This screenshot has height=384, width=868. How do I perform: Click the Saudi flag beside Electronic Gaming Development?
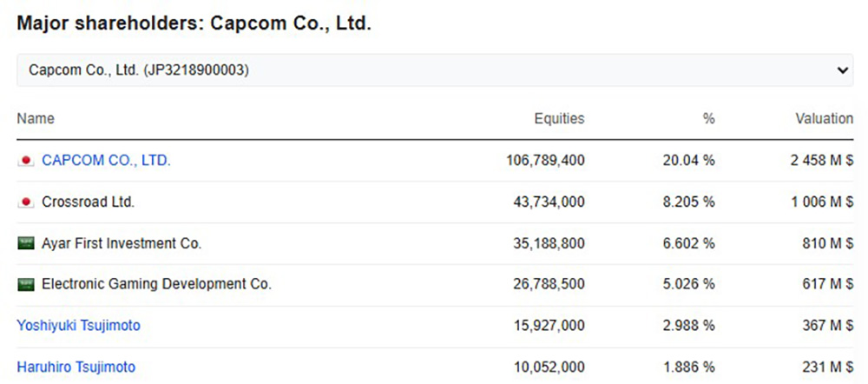(x=26, y=284)
